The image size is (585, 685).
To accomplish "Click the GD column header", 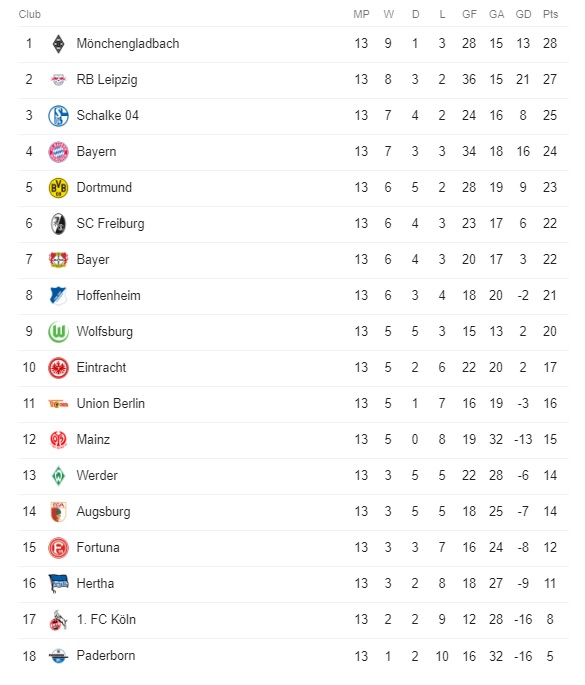I will 523,14.
